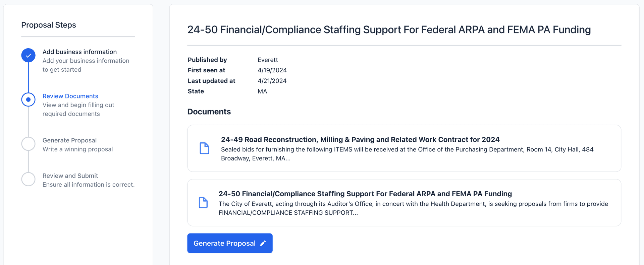644x265 pixels.
Task: Open the Add business information step
Action: 79,52
